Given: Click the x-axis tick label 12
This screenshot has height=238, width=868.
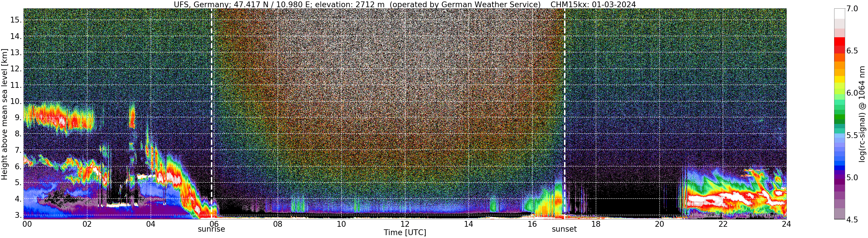Looking at the screenshot, I should [x=405, y=224].
